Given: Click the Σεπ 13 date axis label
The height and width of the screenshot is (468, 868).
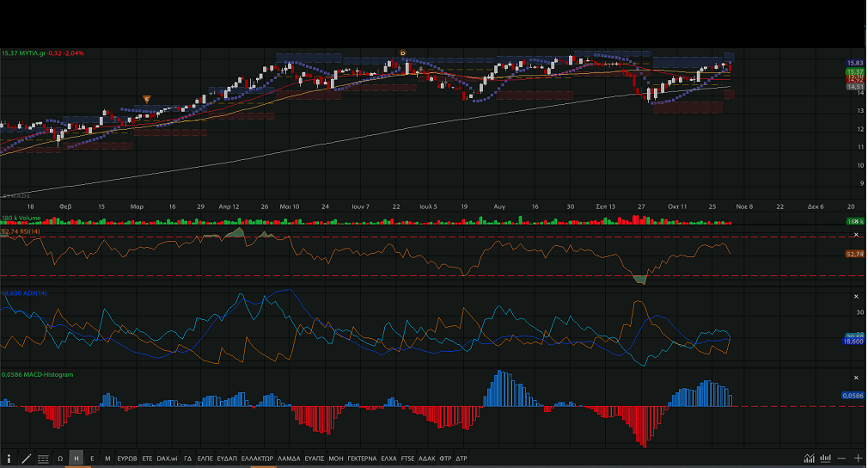Looking at the screenshot, I should point(605,206).
